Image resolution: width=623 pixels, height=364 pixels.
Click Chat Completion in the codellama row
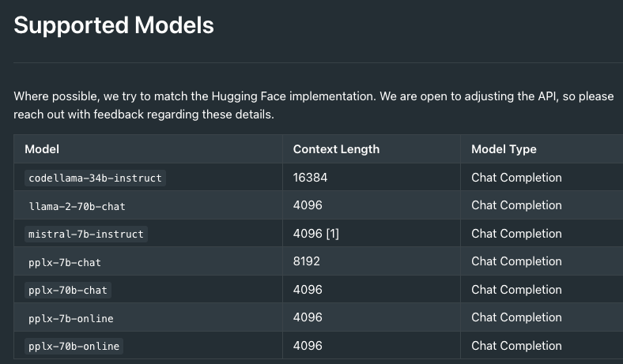pyautogui.click(x=516, y=178)
